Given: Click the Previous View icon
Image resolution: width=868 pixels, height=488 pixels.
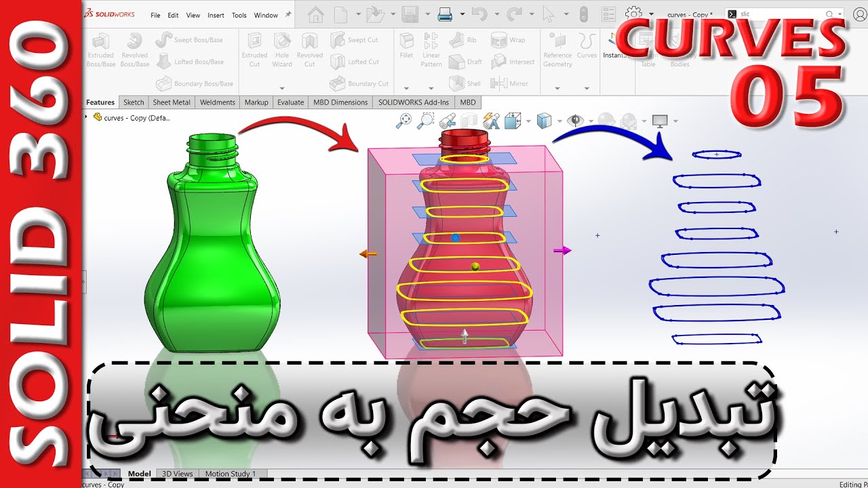Looking at the screenshot, I should 447,121.
